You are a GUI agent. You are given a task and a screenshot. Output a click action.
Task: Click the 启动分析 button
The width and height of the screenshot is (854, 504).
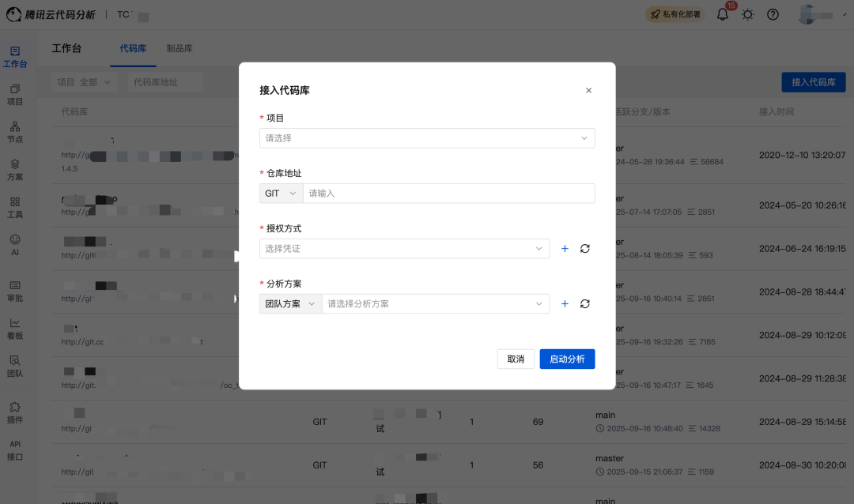567,359
